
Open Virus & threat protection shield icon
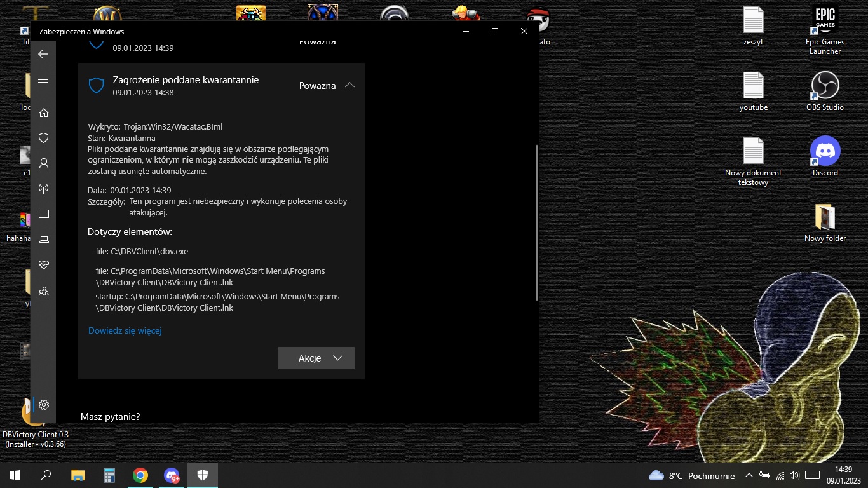pos(43,138)
